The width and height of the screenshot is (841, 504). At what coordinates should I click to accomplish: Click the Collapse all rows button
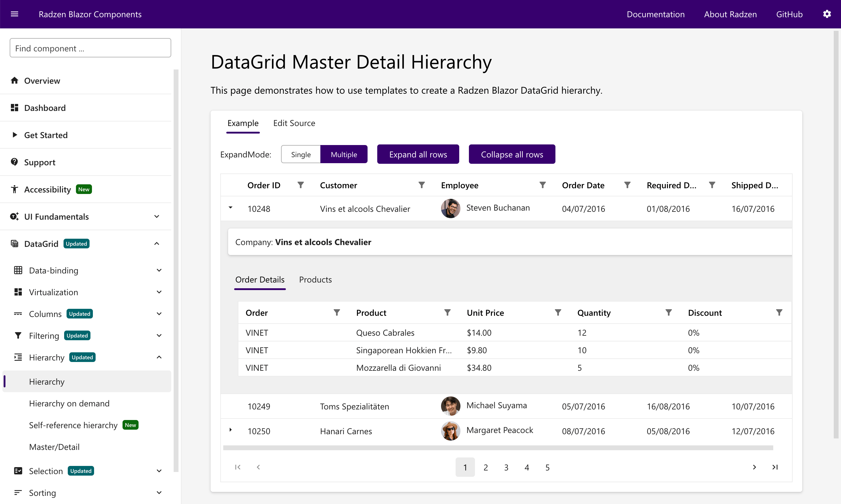pos(512,154)
